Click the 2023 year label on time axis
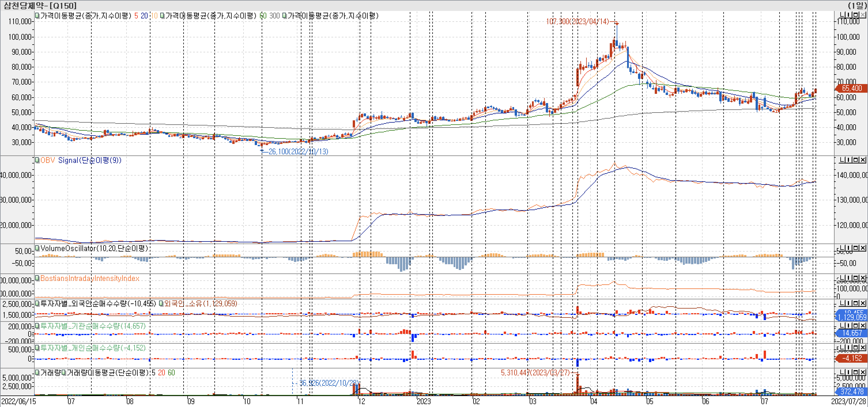868x407 pixels. [x=424, y=401]
